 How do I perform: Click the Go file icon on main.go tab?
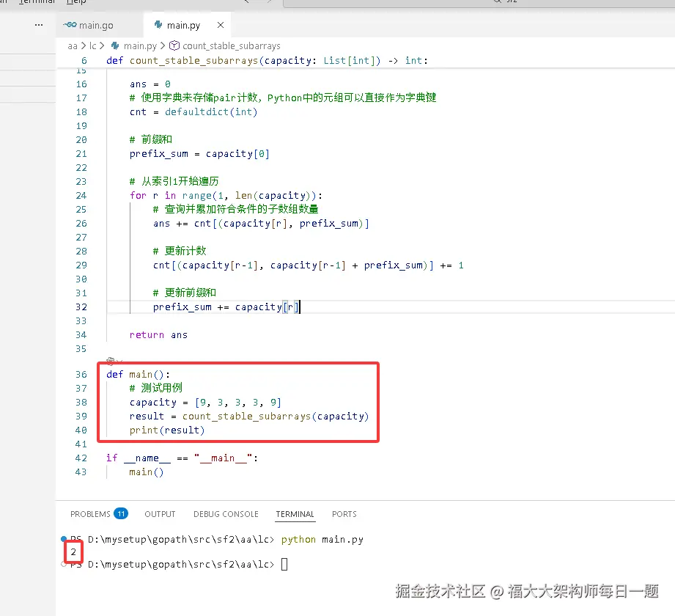pyautogui.click(x=70, y=25)
